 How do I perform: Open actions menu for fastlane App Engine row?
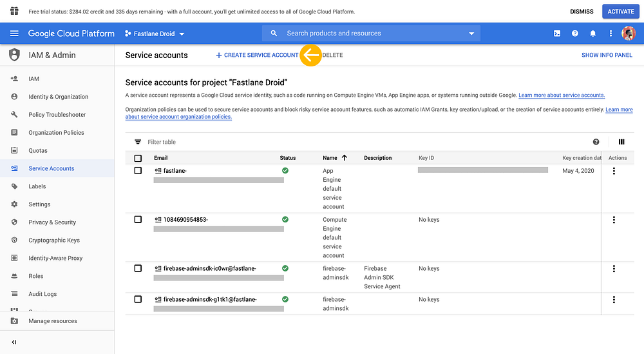click(x=614, y=171)
